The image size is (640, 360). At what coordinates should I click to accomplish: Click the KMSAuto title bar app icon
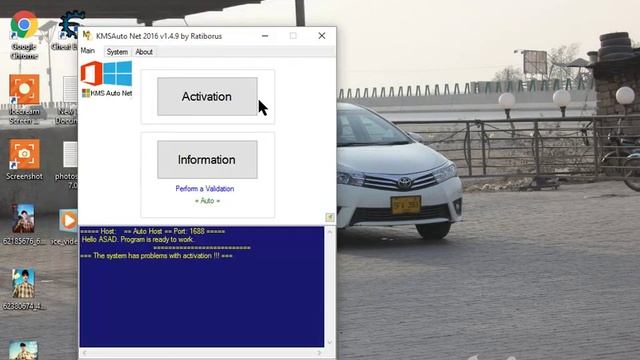[87, 36]
